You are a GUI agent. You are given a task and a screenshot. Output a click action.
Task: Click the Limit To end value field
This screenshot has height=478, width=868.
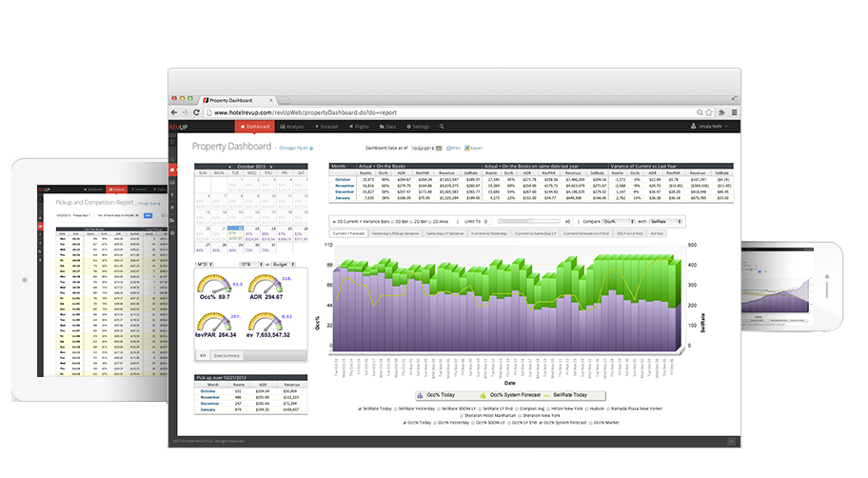[x=568, y=222]
